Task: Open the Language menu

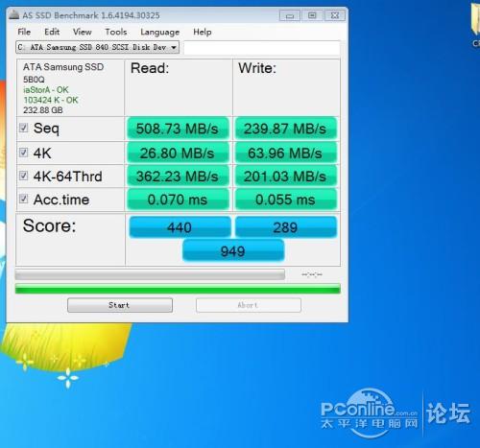Action: coord(159,32)
